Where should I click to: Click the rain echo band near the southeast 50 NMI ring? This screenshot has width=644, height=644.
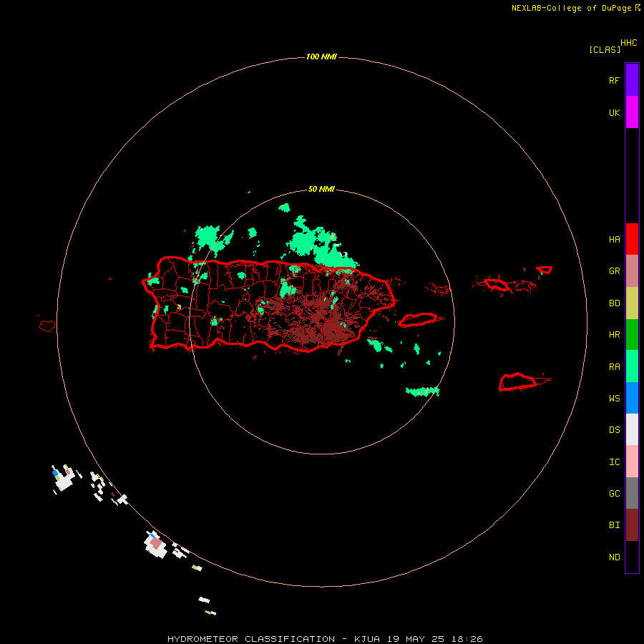pos(423,391)
